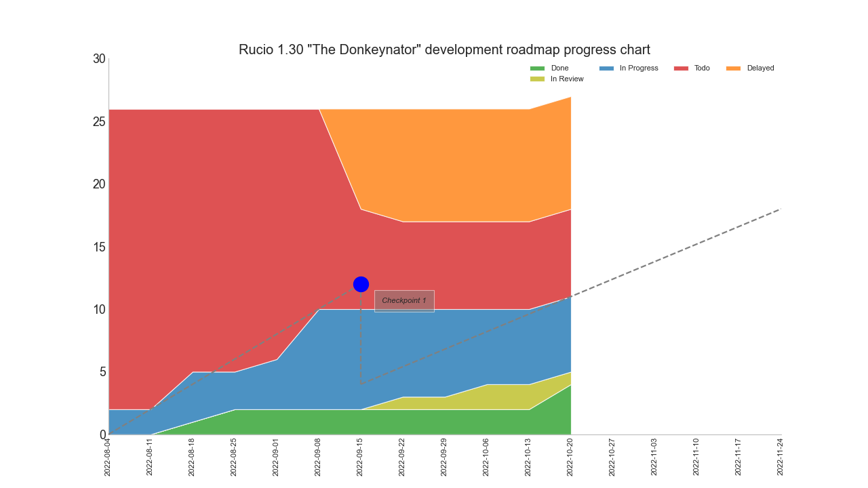Click the 2022-11-24 x-axis date label
868x488 pixels.
point(781,457)
